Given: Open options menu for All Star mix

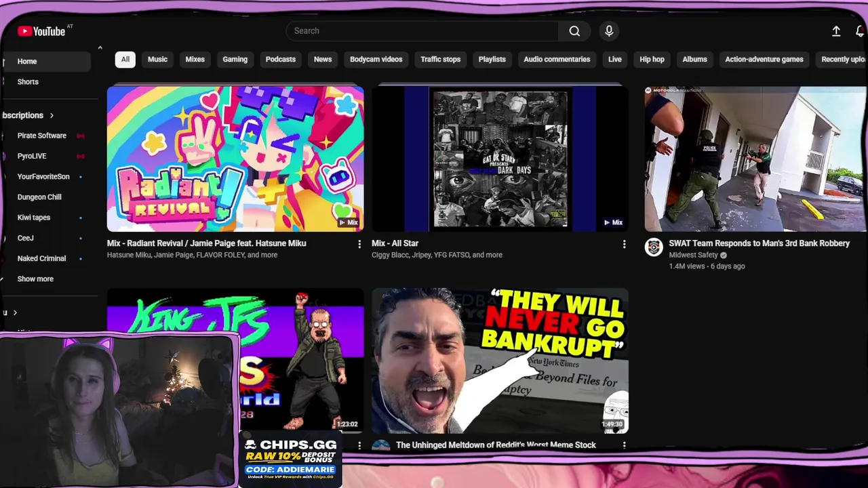Looking at the screenshot, I should pos(624,244).
